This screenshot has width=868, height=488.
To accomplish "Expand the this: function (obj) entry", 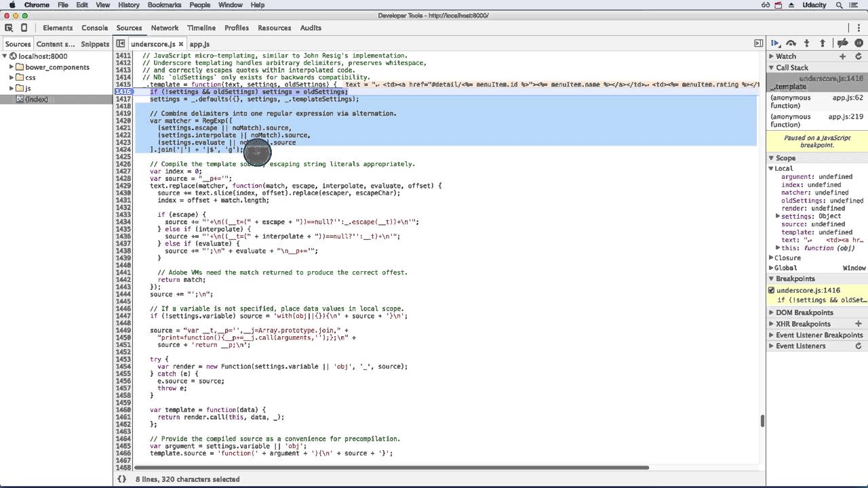I will pyautogui.click(x=778, y=248).
